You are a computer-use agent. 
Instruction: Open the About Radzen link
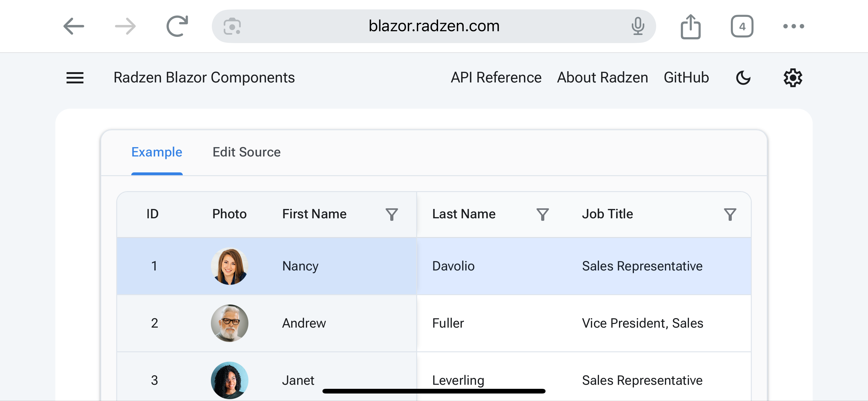(x=602, y=78)
